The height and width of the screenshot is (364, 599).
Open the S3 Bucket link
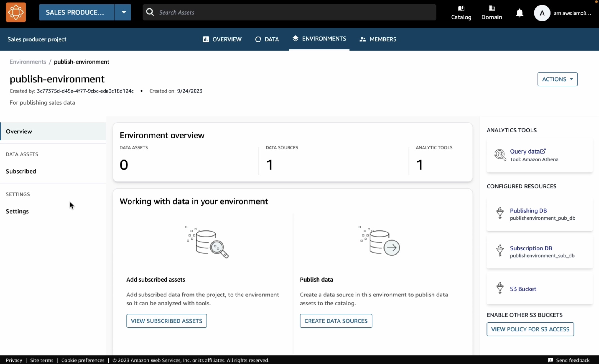[x=523, y=289]
